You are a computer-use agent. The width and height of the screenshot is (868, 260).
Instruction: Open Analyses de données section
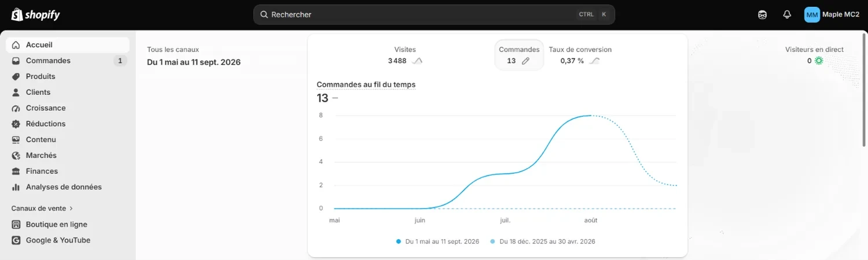point(68,187)
